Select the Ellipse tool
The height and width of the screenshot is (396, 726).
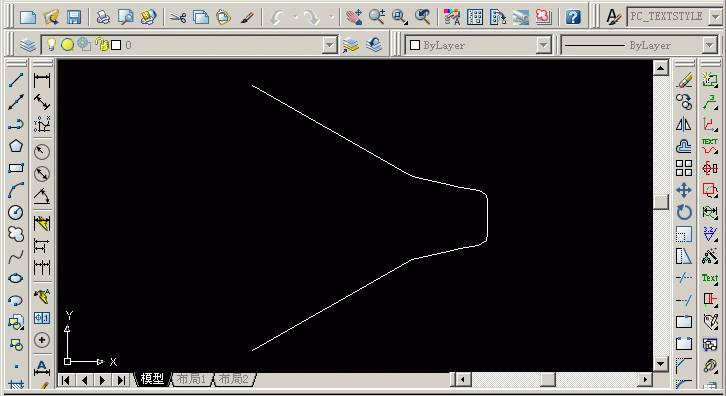coord(16,278)
